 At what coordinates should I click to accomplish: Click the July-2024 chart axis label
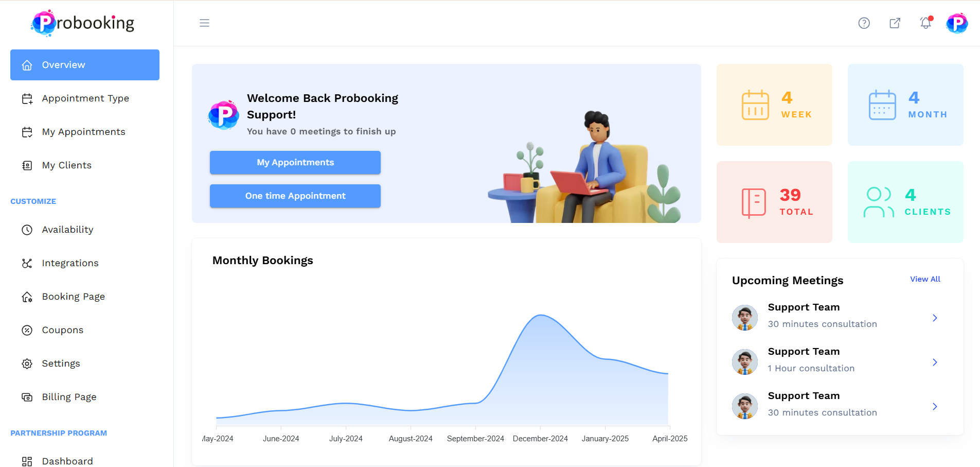click(x=346, y=439)
